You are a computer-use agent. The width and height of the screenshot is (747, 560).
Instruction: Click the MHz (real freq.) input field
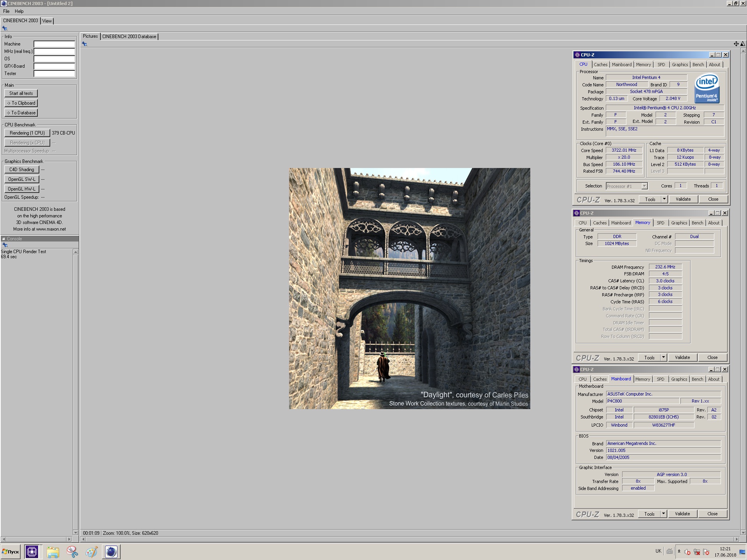coord(54,51)
